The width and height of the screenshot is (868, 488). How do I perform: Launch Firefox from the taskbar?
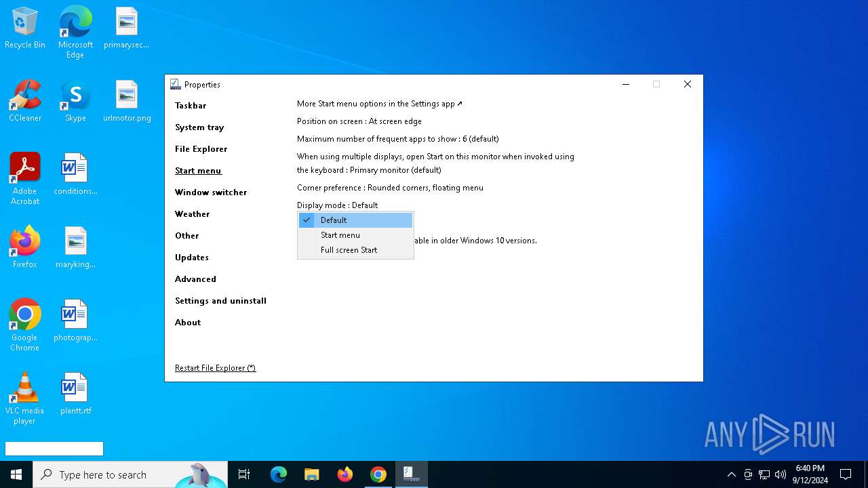coord(345,474)
